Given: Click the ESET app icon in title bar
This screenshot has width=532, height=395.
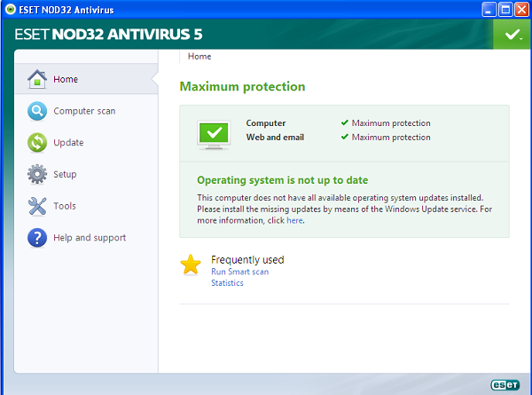Looking at the screenshot, I should pos(9,10).
